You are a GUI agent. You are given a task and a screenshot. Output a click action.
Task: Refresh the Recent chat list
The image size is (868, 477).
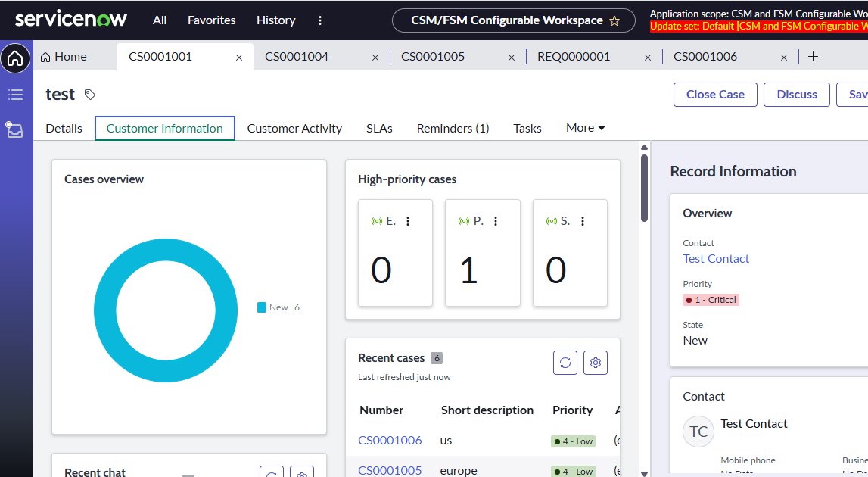(271, 472)
